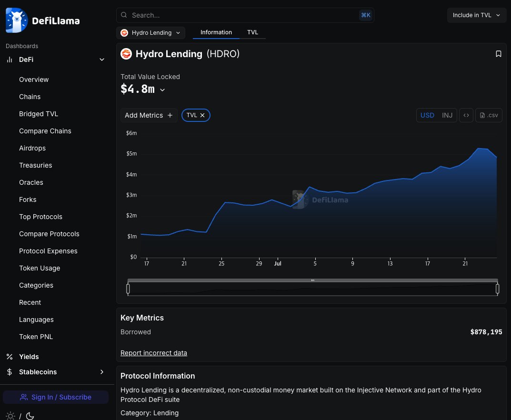Click the Hydro Lending logo in selector
Screen dimensions: 511x420
coord(124,33)
